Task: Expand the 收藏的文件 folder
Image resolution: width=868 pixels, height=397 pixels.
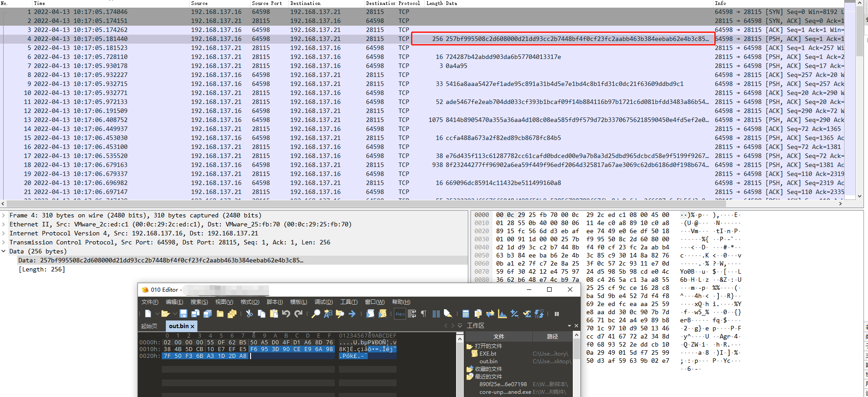Action: [469, 369]
